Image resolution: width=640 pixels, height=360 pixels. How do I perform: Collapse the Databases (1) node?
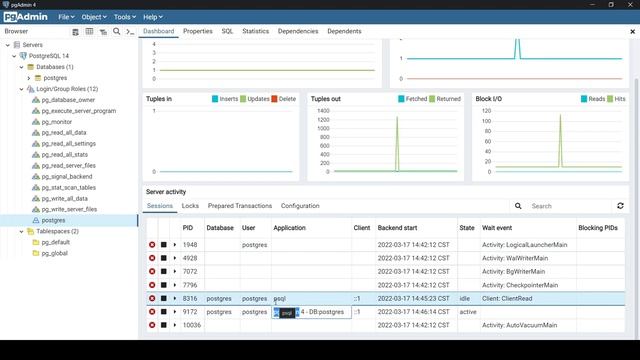[22, 67]
